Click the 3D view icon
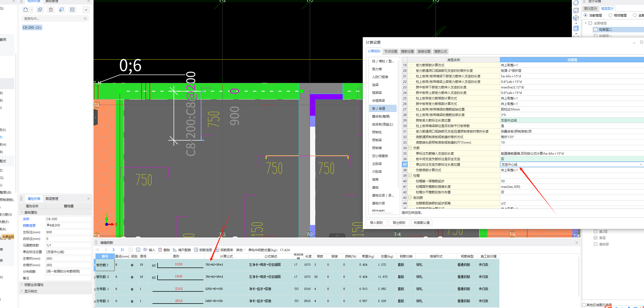The image size is (644, 308). click(576, 11)
